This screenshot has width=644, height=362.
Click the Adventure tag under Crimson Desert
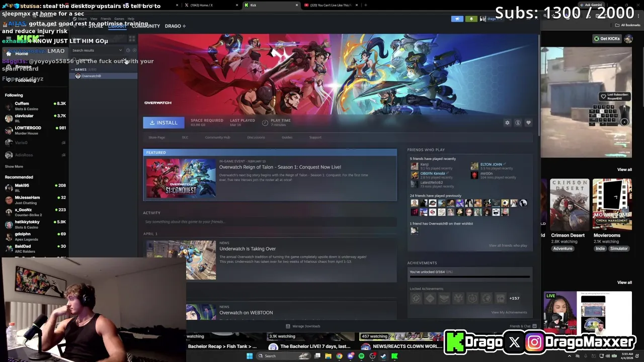pyautogui.click(x=562, y=248)
